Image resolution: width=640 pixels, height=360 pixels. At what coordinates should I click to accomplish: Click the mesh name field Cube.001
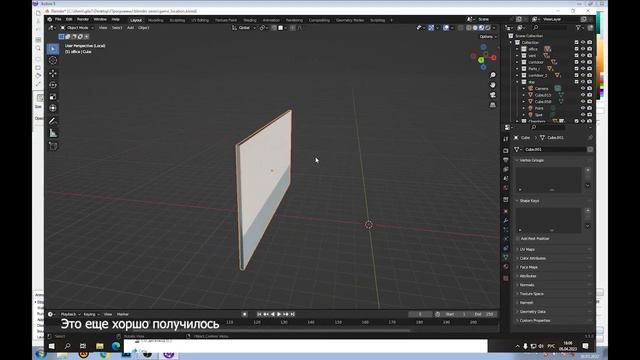click(555, 149)
